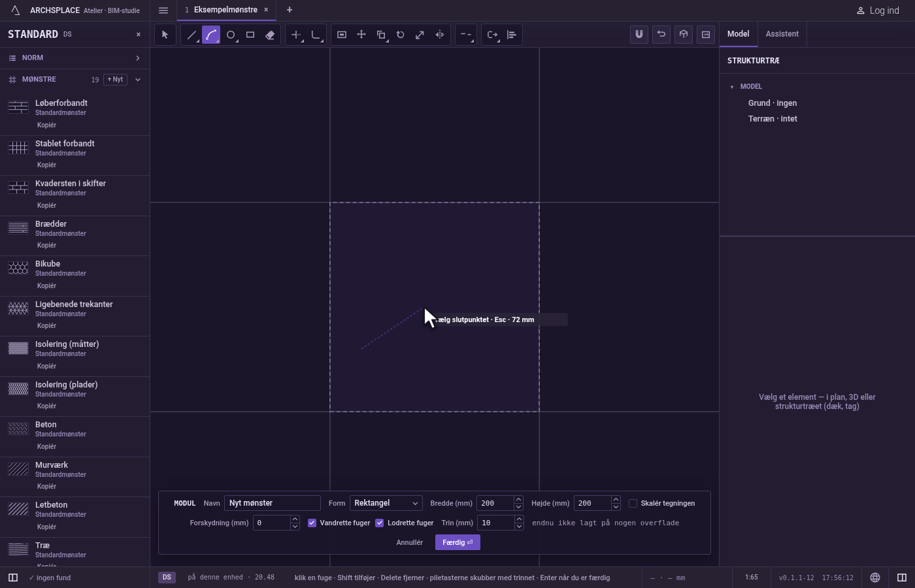Screen dimensions: 915x588
Task: Toggle the magnet snap icon
Action: pos(639,34)
